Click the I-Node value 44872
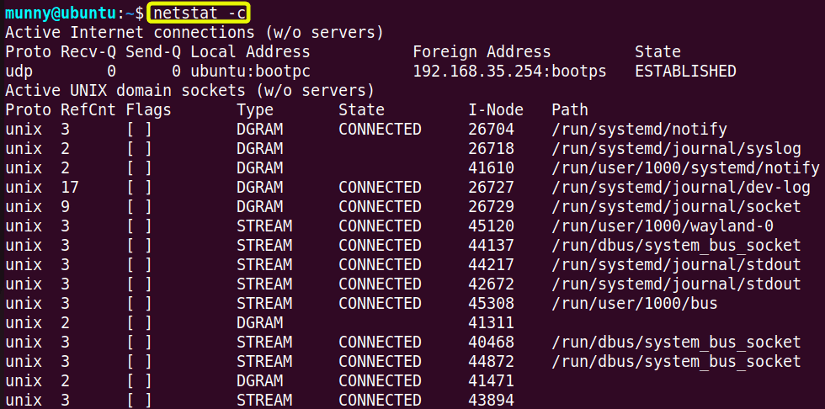The width and height of the screenshot is (825, 409). 491,362
